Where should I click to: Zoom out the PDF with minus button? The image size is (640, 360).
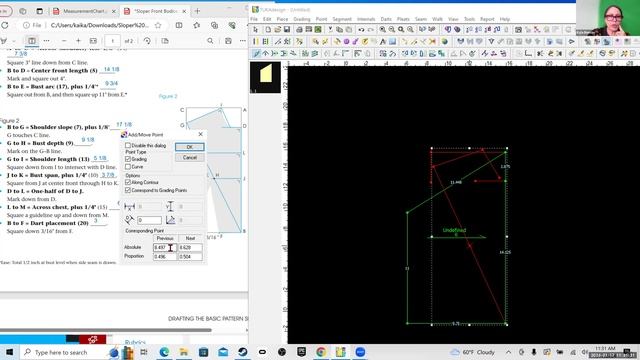point(64,41)
